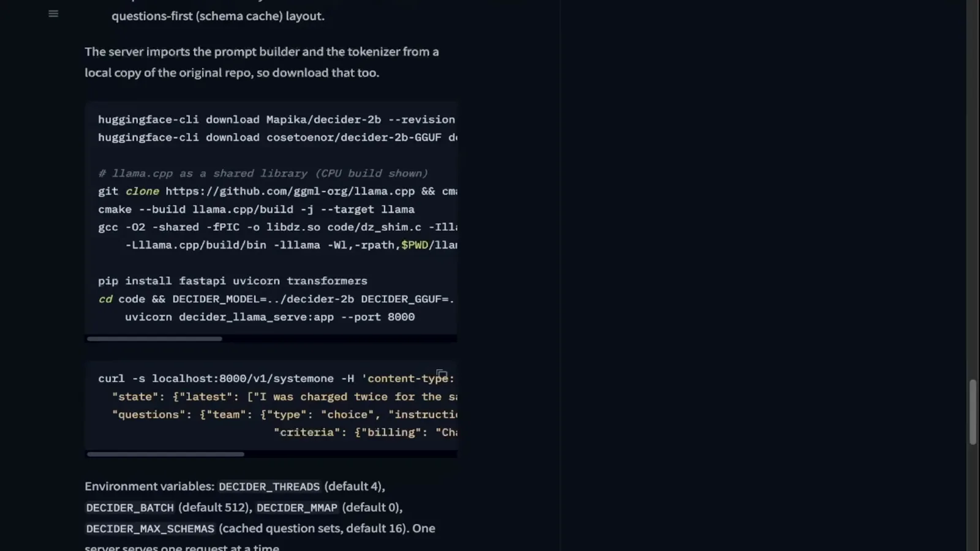Viewport: 980px width, 551px height.
Task: Click the 'cd code && DECIDER_MODEL' line
Action: (276, 299)
